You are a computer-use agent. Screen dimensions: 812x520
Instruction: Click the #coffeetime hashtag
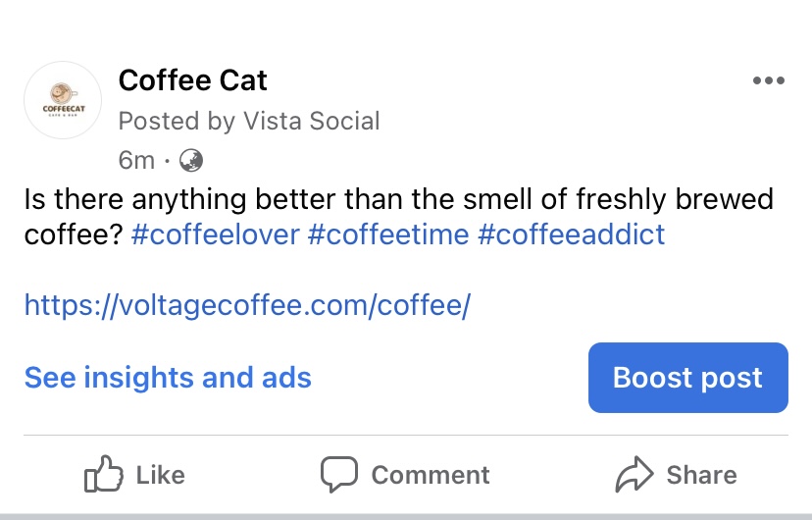click(x=388, y=234)
